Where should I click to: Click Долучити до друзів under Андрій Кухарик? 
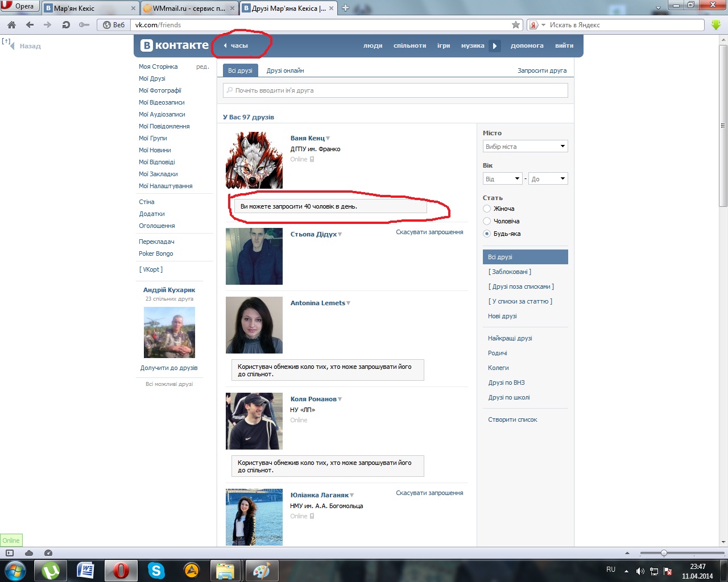click(x=169, y=368)
